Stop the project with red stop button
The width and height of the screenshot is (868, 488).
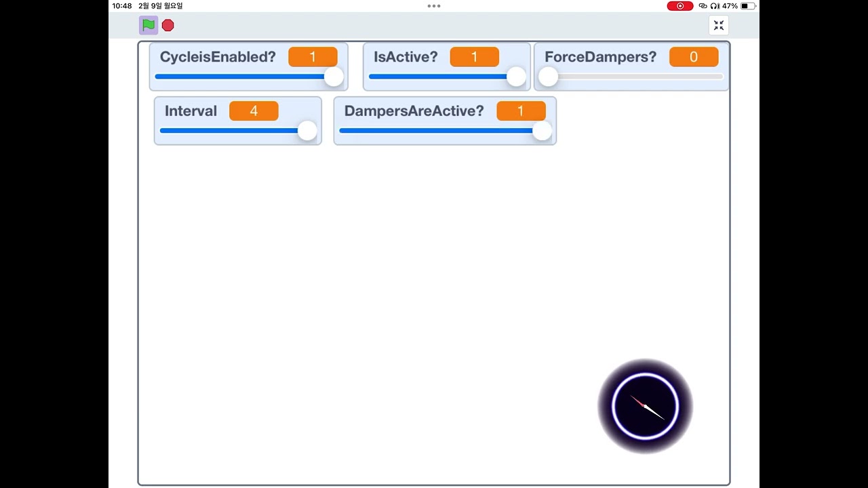click(168, 26)
